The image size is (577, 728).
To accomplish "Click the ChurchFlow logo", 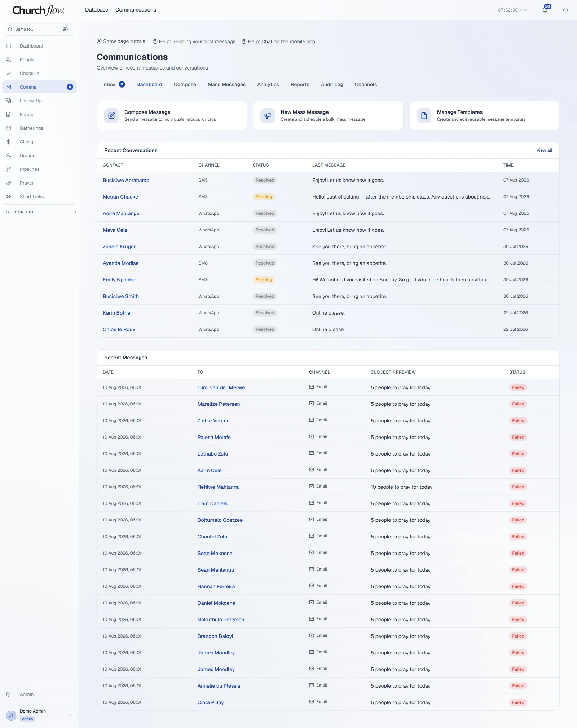I will [39, 10].
